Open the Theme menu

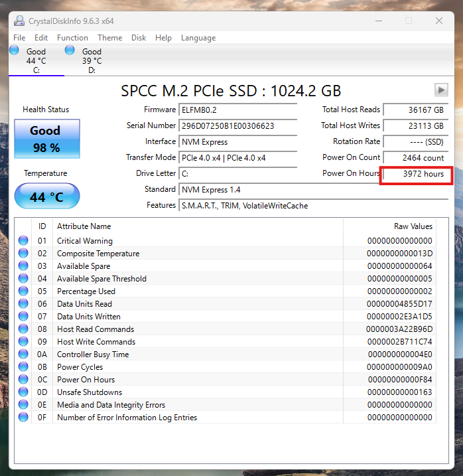pyautogui.click(x=110, y=38)
